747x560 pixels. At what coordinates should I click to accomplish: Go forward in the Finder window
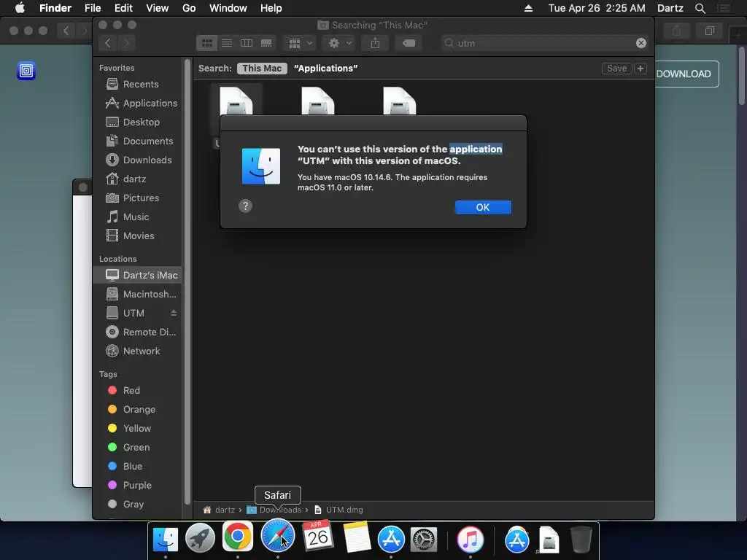126,43
